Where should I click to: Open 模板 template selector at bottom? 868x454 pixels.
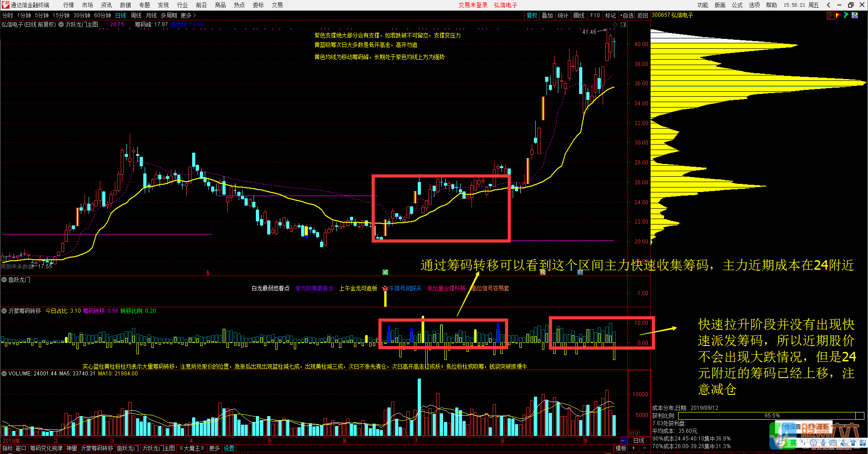(x=621, y=448)
